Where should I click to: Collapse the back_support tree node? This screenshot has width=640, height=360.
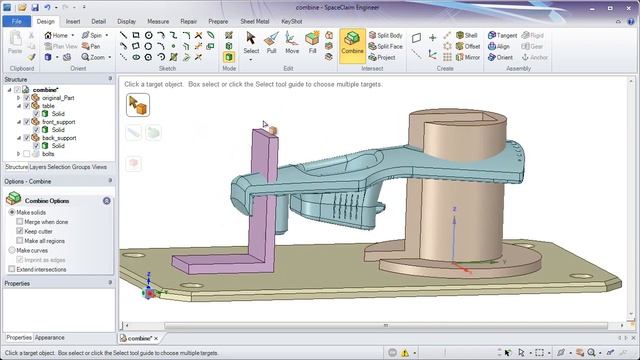[x=18, y=138]
